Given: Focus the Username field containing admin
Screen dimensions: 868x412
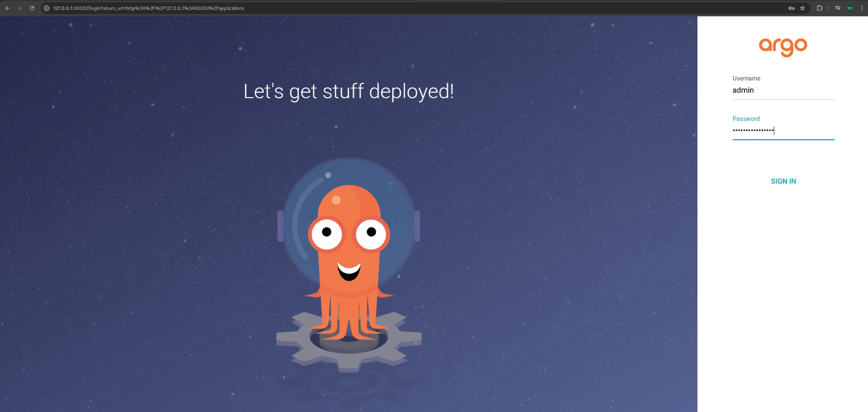Looking at the screenshot, I should [x=783, y=90].
